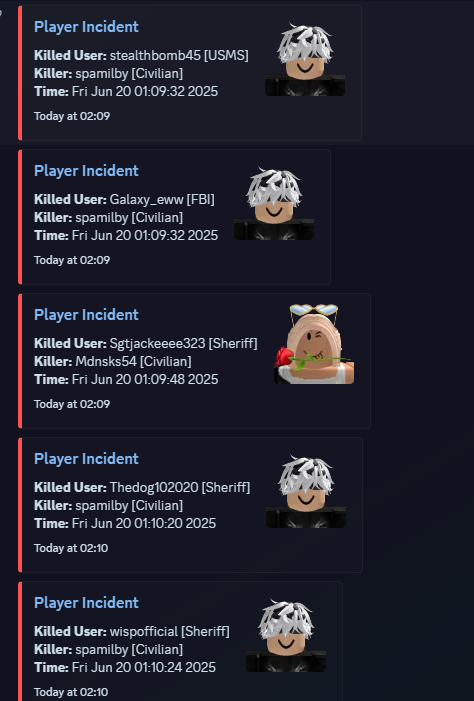Image resolution: width=474 pixels, height=701 pixels.
Task: Click Player Incident title above Sgtjackeeee323 entry
Action: tap(86, 315)
